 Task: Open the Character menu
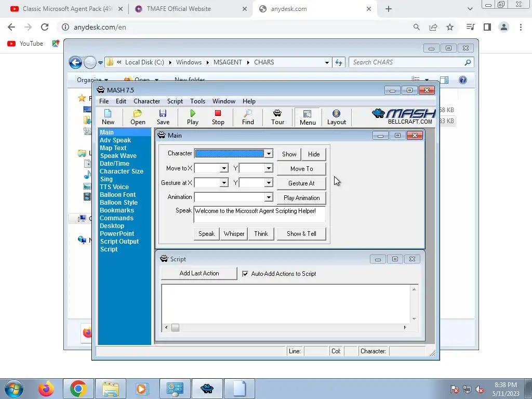(x=147, y=101)
